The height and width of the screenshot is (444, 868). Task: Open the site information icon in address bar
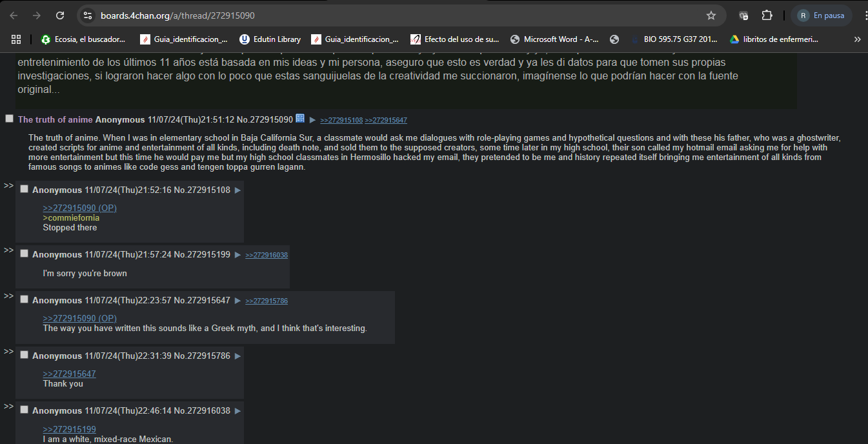[88, 15]
